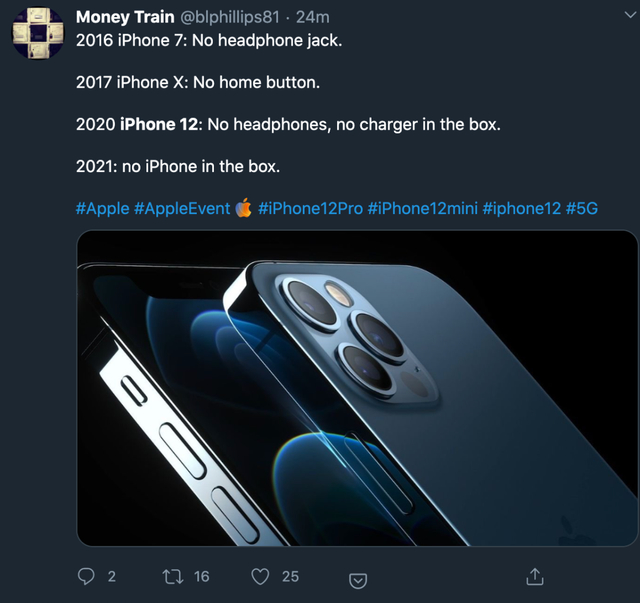Click the "no iPhone in the box" text line
The width and height of the screenshot is (640, 603).
177,166
